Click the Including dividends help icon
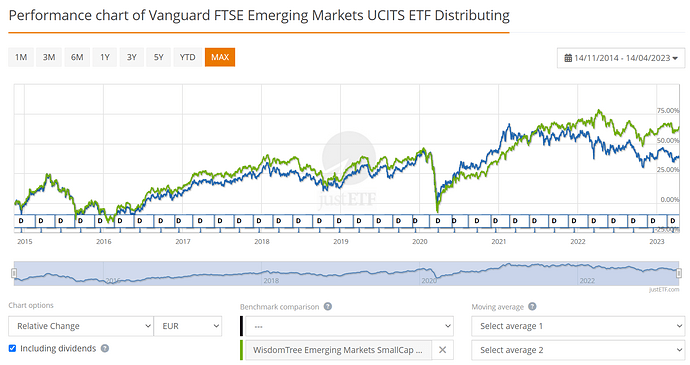This screenshot has width=690, height=365. click(x=105, y=348)
